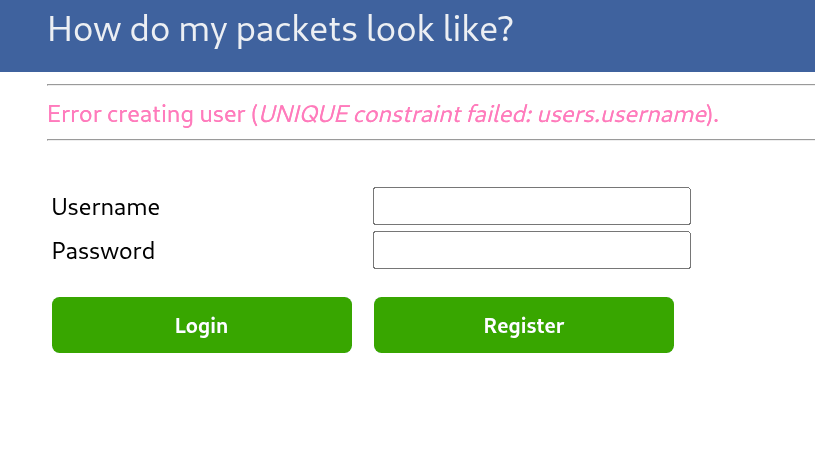Click the word 'How' in the title

(x=74, y=29)
